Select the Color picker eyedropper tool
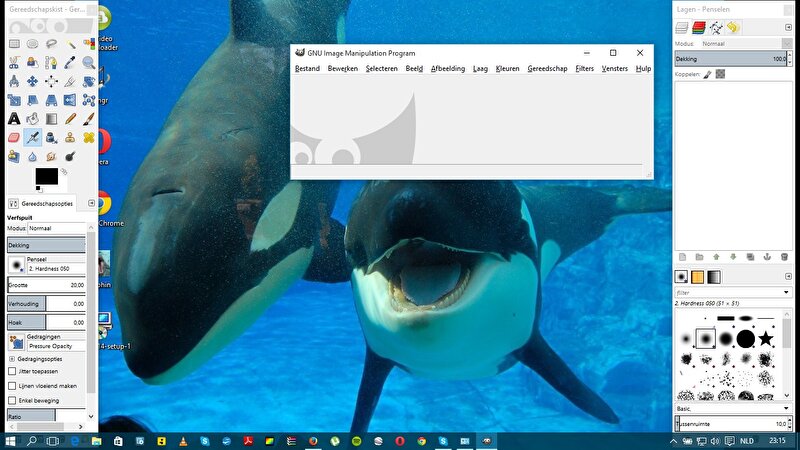 point(70,62)
